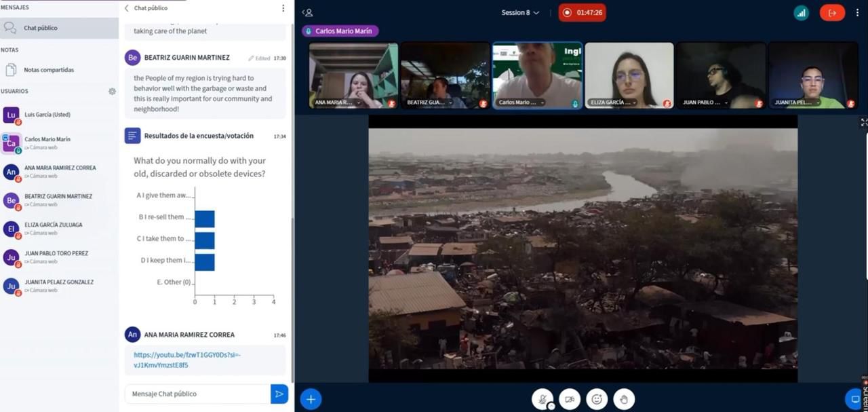Click the Mensaje Chat público input field

(197, 394)
